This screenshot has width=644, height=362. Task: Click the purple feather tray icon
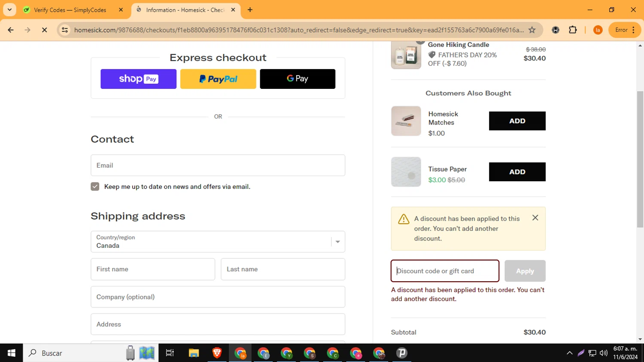[x=581, y=353]
